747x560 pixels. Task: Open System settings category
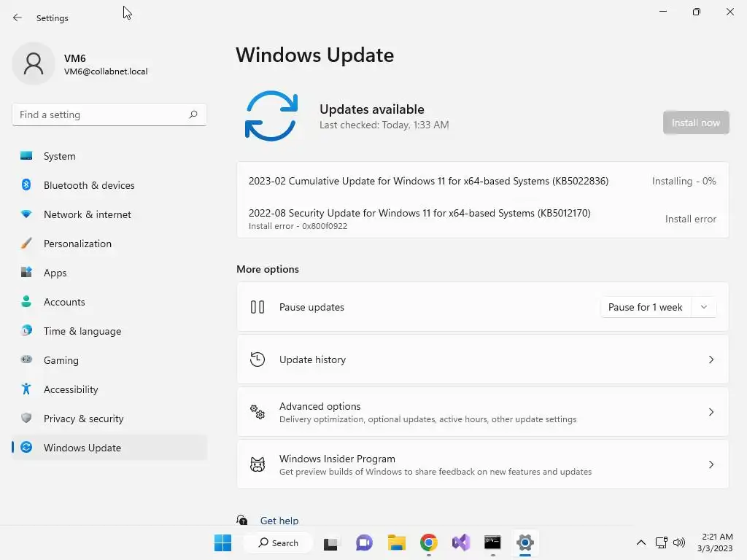(109, 156)
